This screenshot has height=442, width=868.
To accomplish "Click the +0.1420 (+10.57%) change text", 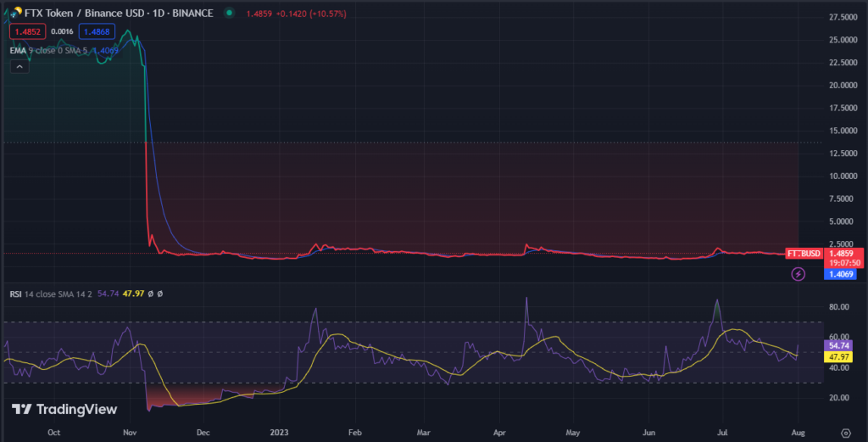I will pyautogui.click(x=310, y=14).
